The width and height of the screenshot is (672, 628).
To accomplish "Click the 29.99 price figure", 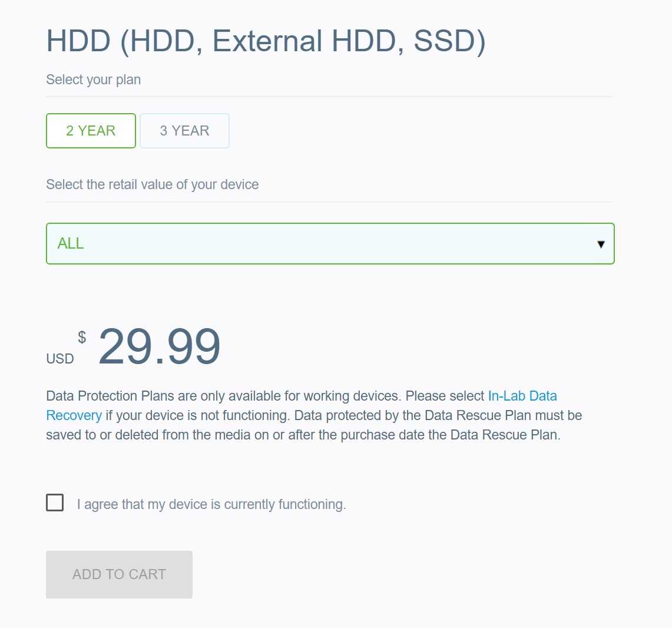I will (x=159, y=346).
